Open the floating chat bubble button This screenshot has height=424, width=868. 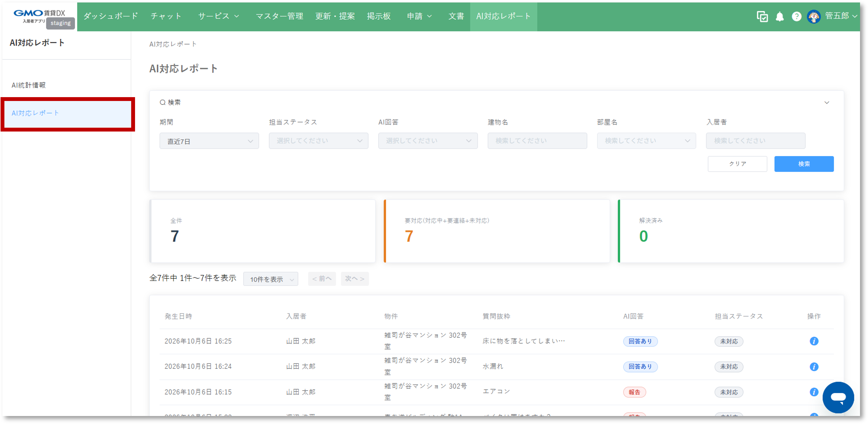click(838, 397)
